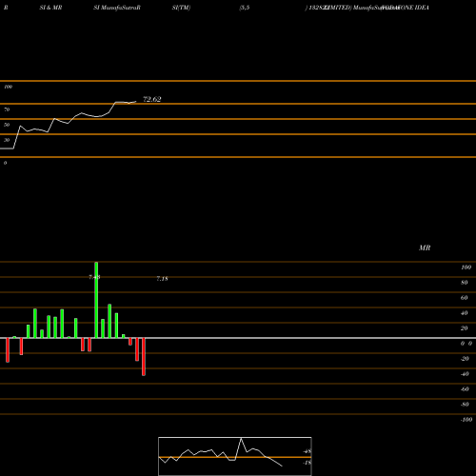
Task: Open the mini line chart thumbnail at the bottom
Action: (235, 456)
